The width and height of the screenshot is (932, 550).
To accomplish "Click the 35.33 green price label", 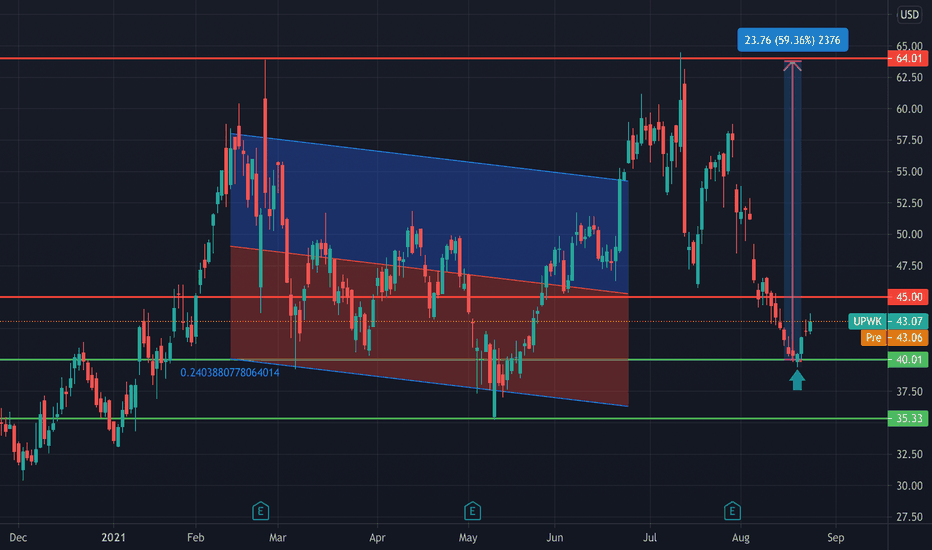I will tap(908, 419).
